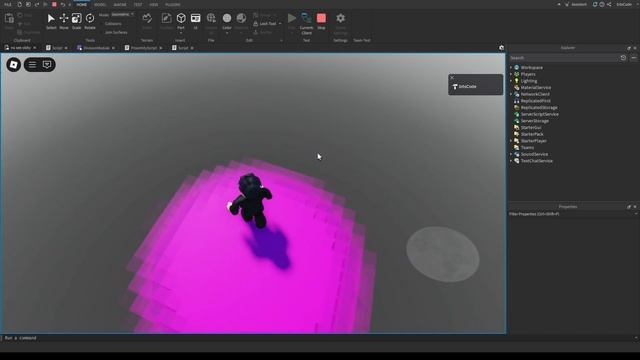Insert a Part using the cube icon
Viewport: 640px width, 360px height.
click(x=181, y=18)
